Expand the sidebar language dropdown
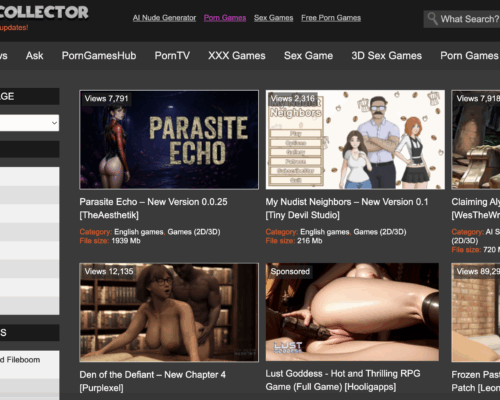500x400 pixels. coord(29,123)
